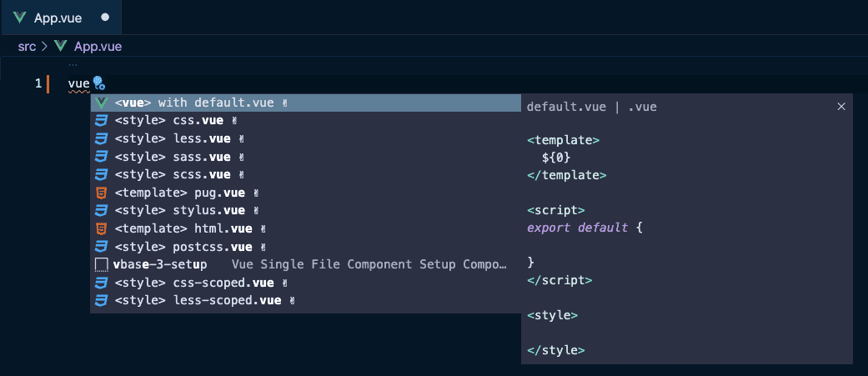Choose '<style> less.vue' suggestion
The height and width of the screenshot is (376, 868).
point(305,138)
